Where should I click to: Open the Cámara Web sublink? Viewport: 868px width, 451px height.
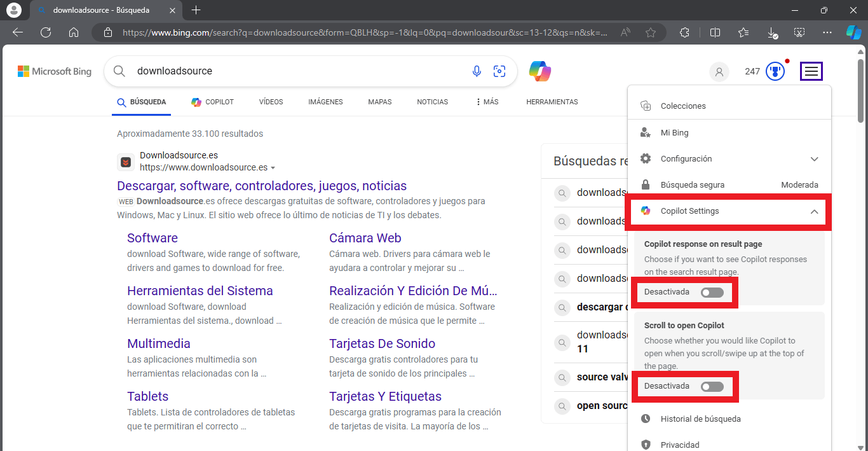pyautogui.click(x=365, y=238)
